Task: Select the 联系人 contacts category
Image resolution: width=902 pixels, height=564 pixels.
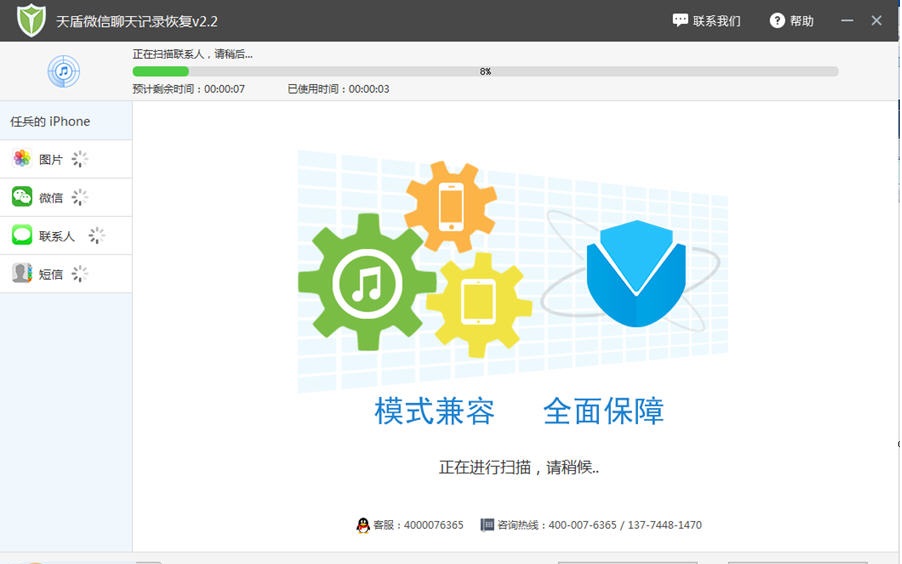Action: pos(66,235)
